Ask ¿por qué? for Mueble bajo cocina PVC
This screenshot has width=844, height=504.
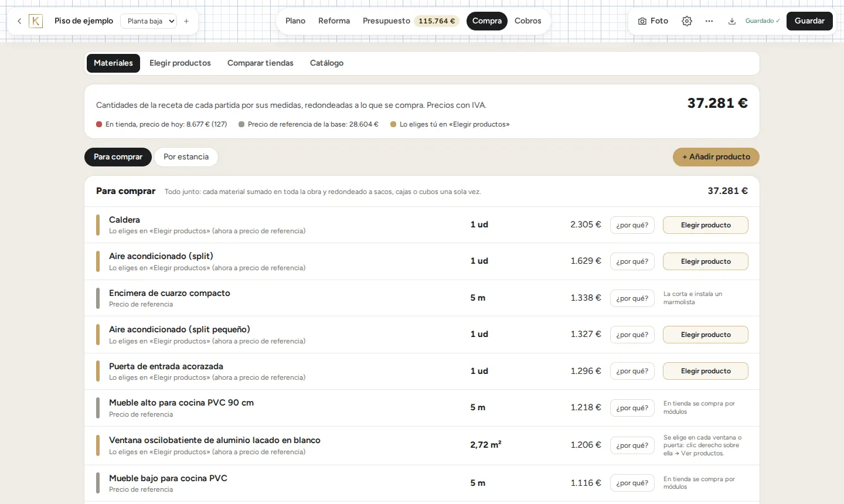632,483
